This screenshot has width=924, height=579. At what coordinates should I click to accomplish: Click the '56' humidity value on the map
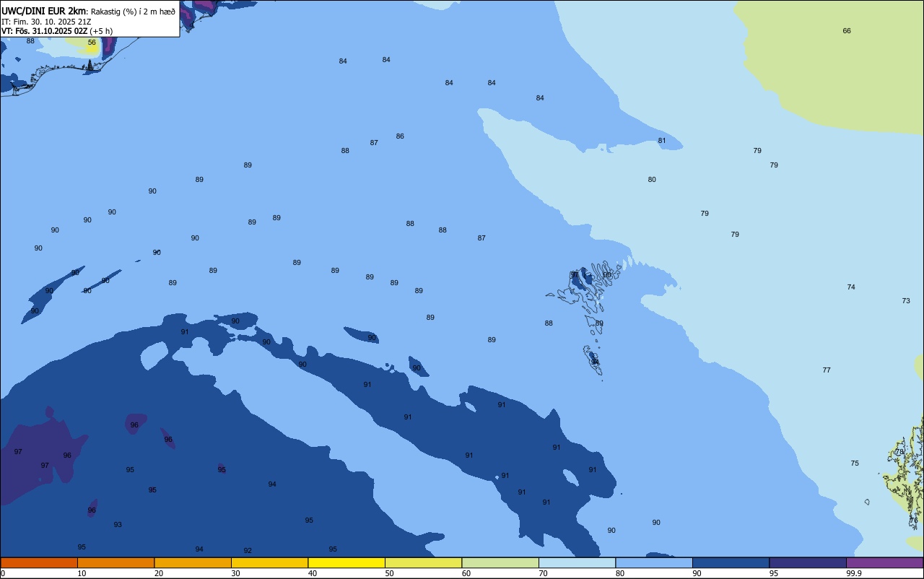(92, 43)
